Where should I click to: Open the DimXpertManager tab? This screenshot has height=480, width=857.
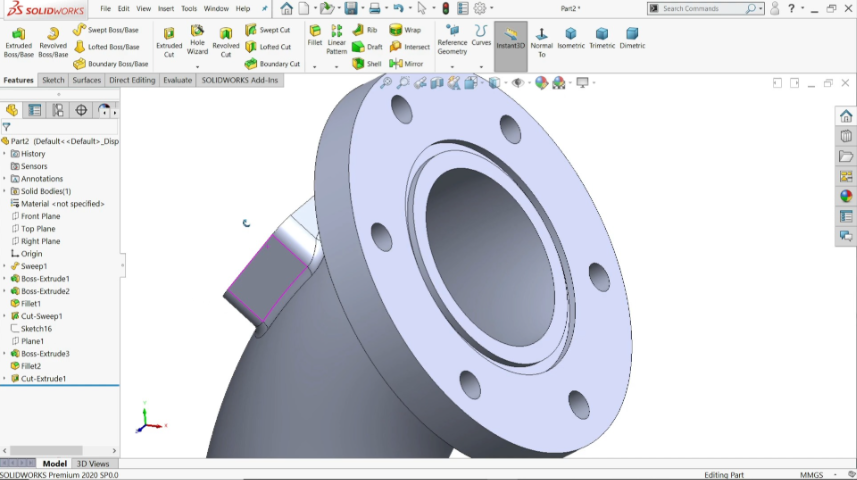(x=81, y=110)
